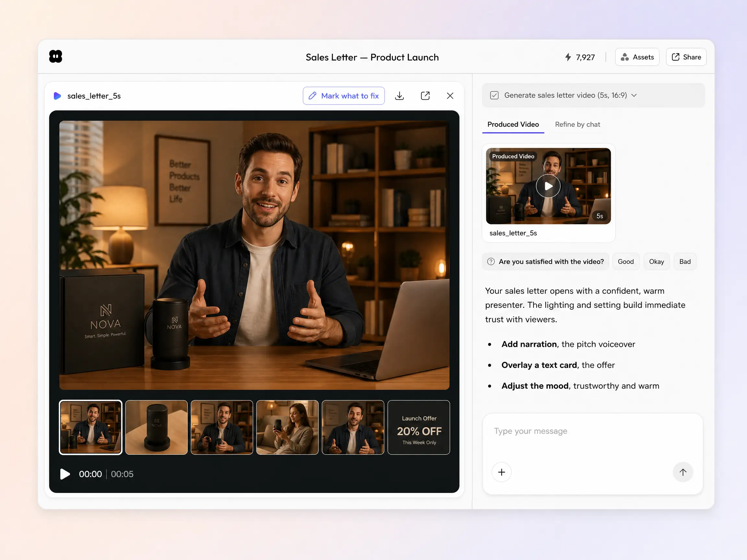This screenshot has width=747, height=560.
Task: Click the blue play icon beside sales_letter_5s
Action: coord(57,96)
